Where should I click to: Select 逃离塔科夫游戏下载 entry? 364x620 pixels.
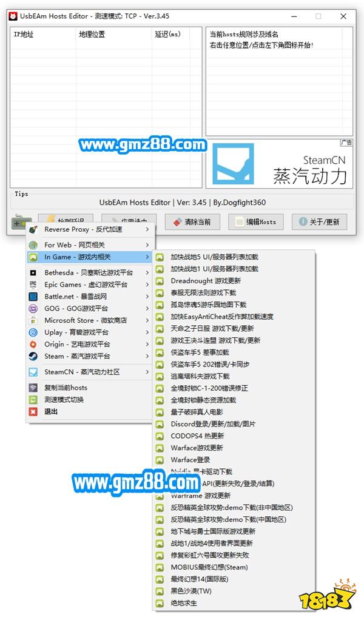point(234,376)
